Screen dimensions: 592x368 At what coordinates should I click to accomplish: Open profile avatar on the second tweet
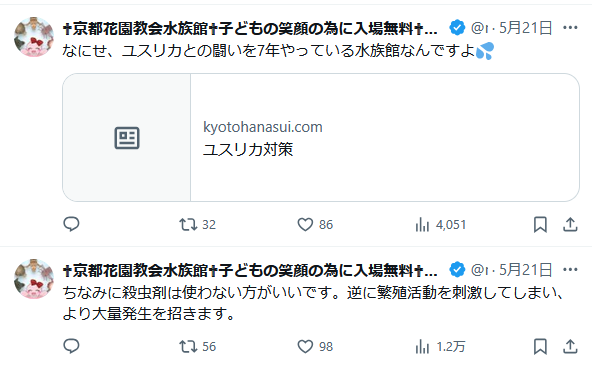(34, 279)
